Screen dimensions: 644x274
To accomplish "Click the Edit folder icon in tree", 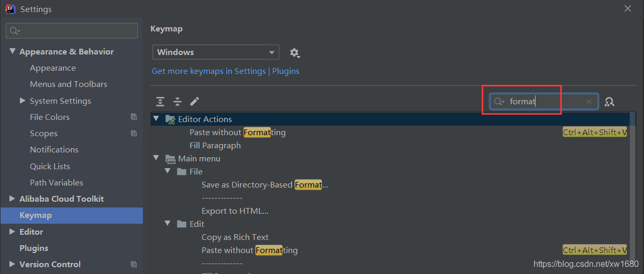I will pyautogui.click(x=182, y=224).
